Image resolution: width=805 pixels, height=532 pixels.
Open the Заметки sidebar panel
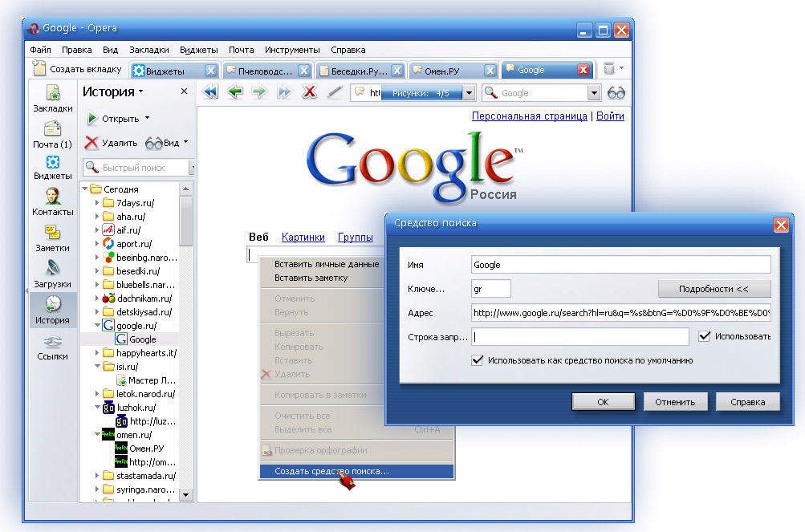52,238
